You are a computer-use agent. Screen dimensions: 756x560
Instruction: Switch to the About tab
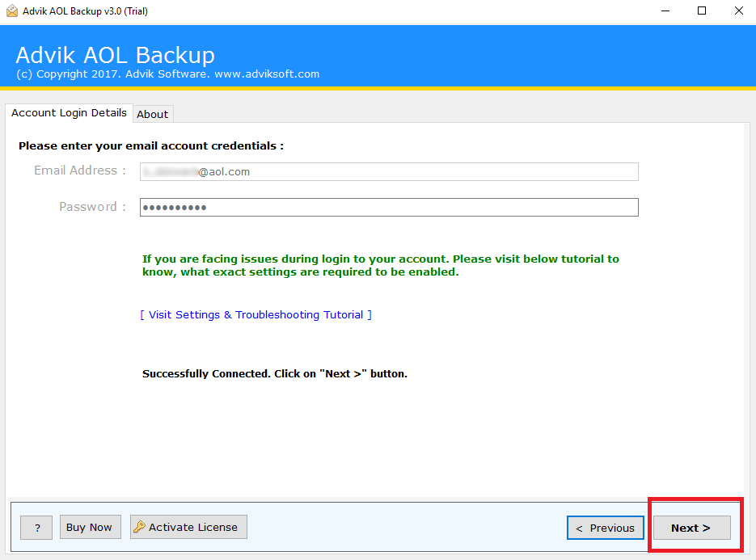point(152,114)
